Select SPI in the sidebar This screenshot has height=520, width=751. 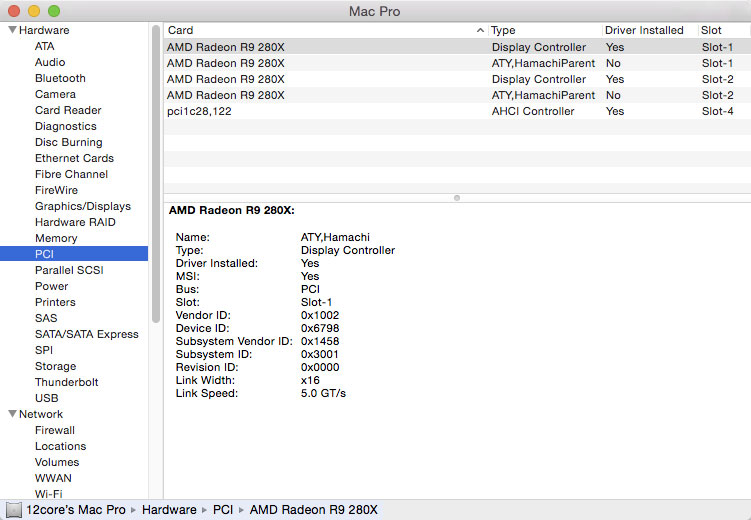[44, 350]
